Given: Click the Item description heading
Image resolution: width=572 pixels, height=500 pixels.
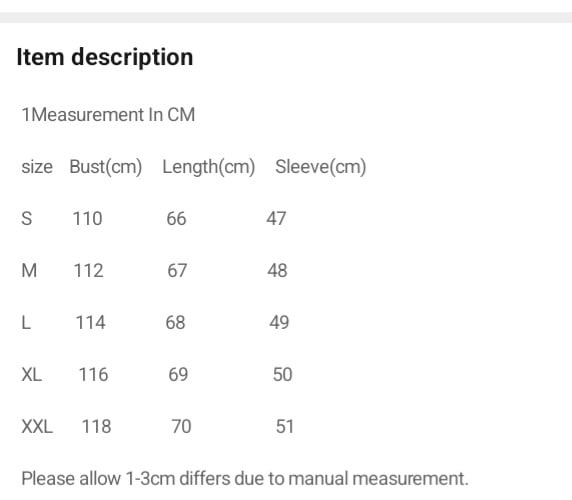Looking at the screenshot, I should pos(105,57).
